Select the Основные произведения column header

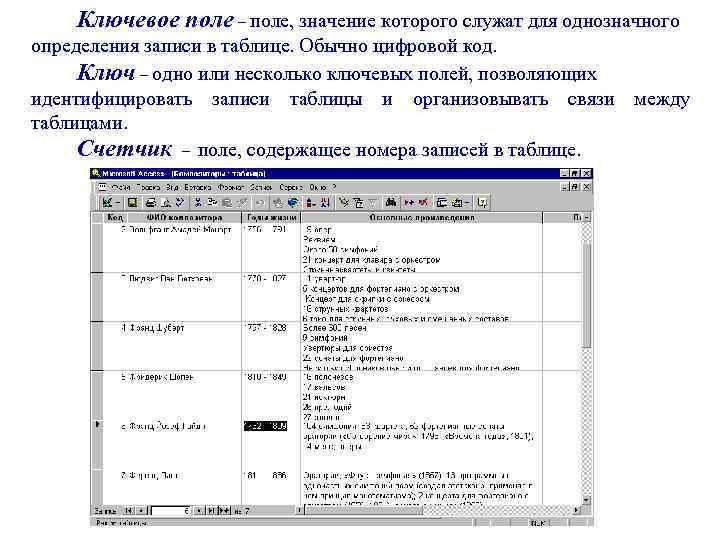coord(422,218)
